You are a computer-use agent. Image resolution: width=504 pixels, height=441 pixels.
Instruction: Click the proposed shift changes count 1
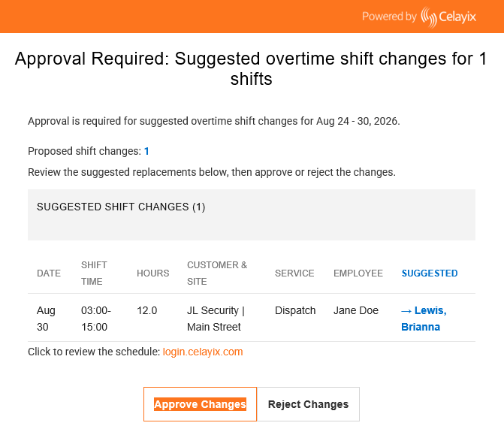(x=146, y=151)
